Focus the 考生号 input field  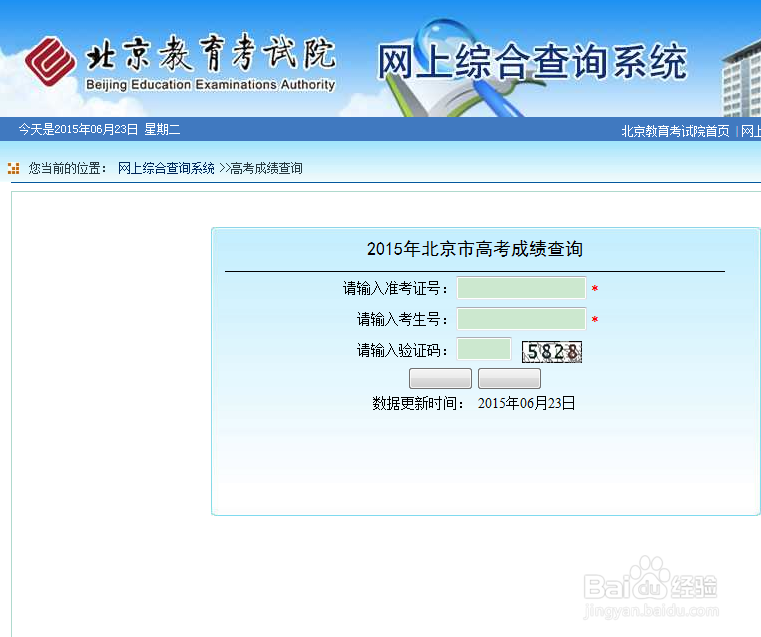pyautogui.click(x=521, y=319)
